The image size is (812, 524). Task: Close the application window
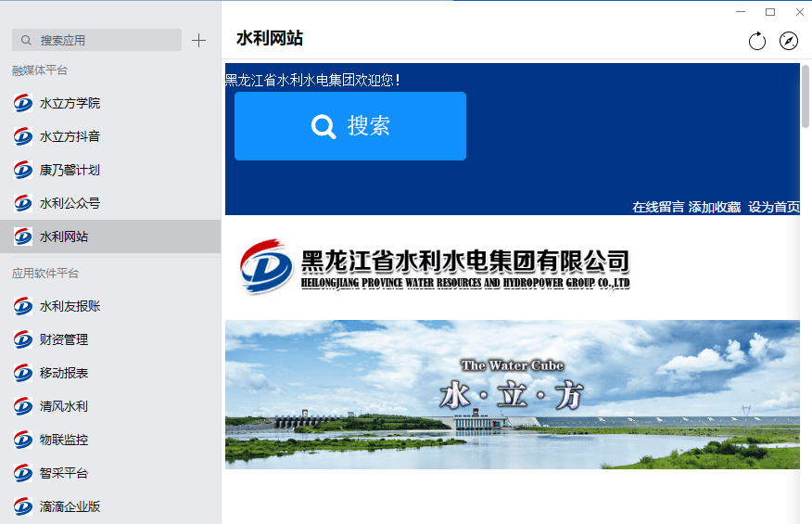click(800, 11)
